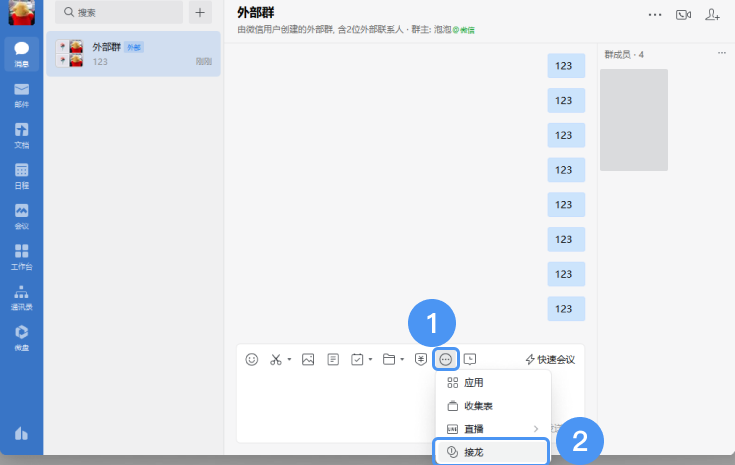This screenshot has width=735, height=465.
Task: Expand the schedule/task dropdown arrow
Action: tap(370, 360)
